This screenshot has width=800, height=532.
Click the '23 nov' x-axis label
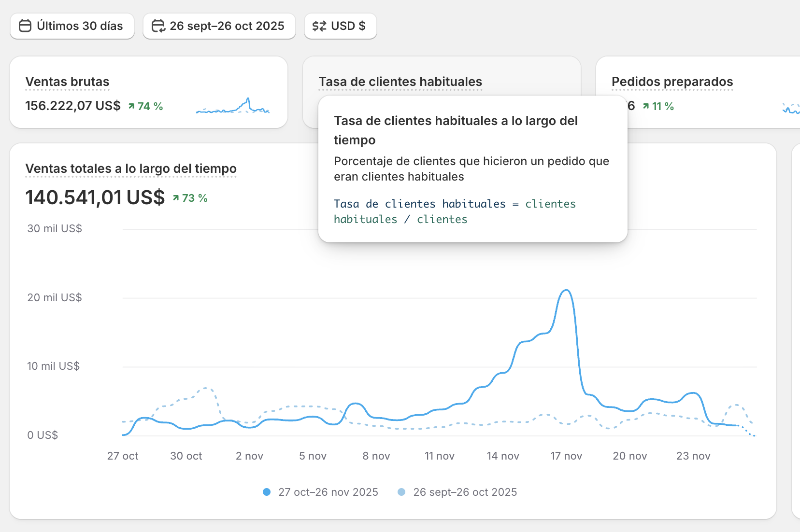(x=693, y=456)
